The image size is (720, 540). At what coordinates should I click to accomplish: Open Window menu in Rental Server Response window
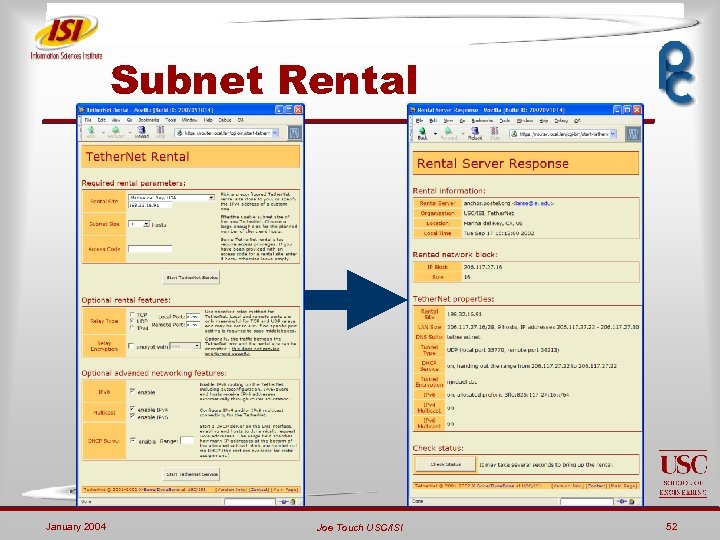click(525, 120)
